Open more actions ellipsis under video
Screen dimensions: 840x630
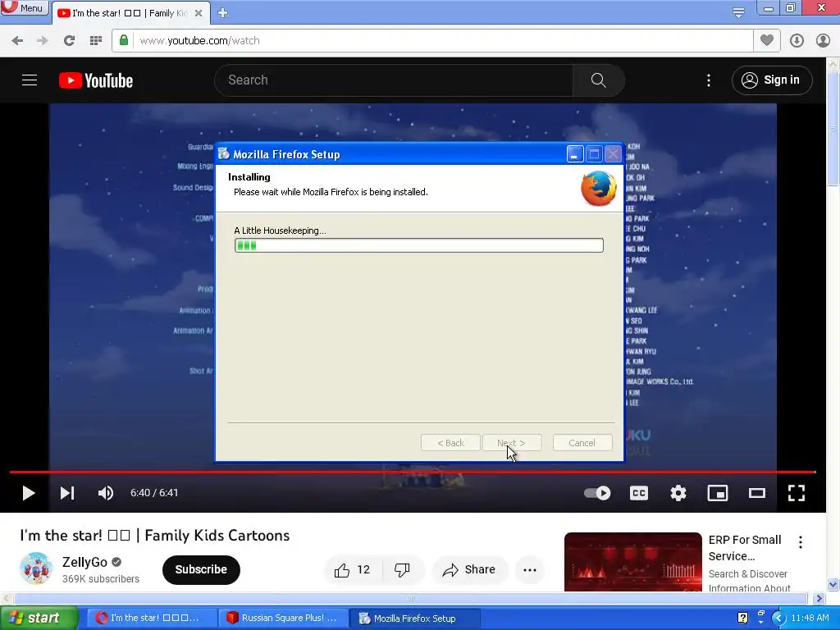coord(530,570)
